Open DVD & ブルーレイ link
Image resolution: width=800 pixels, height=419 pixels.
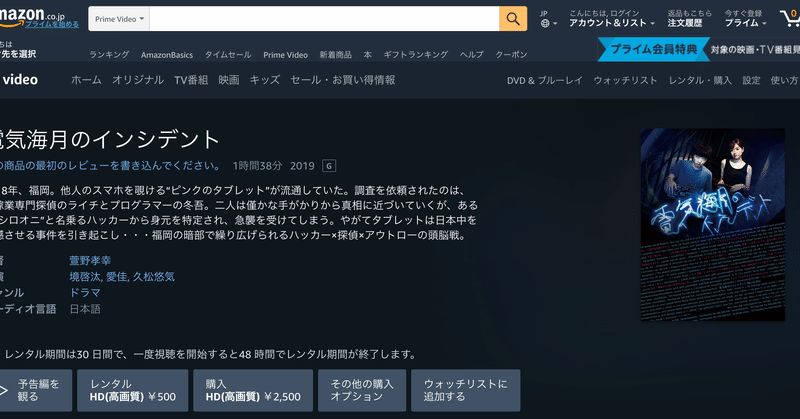tap(544, 81)
